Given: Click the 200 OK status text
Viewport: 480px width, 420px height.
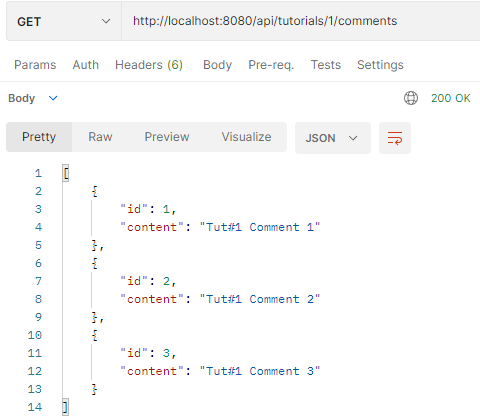Looking at the screenshot, I should [x=451, y=98].
